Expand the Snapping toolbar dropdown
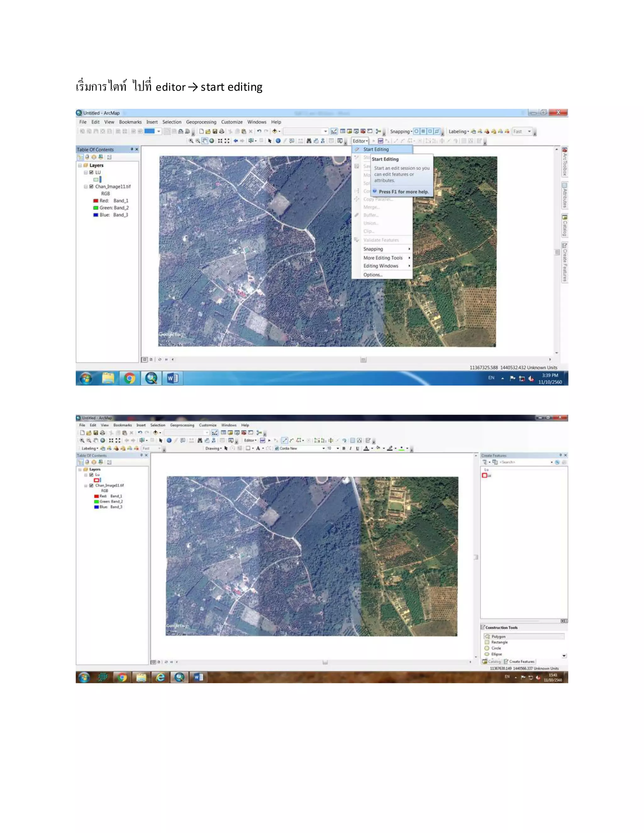The image size is (644, 833). [x=401, y=131]
